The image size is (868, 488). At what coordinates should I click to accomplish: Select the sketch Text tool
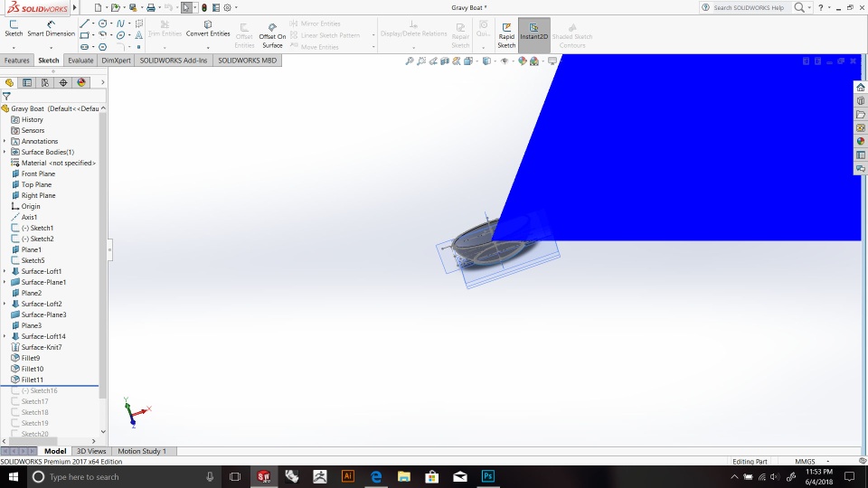(139, 35)
